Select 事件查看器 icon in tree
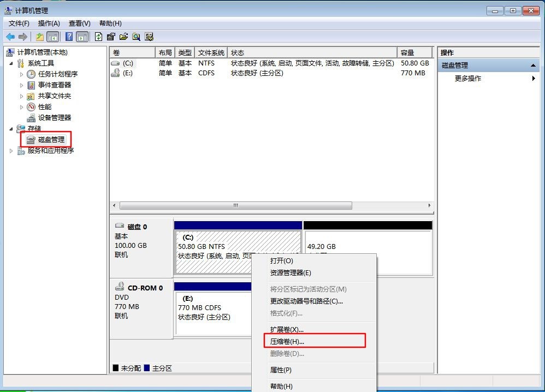This screenshot has height=392, width=545. [31, 85]
